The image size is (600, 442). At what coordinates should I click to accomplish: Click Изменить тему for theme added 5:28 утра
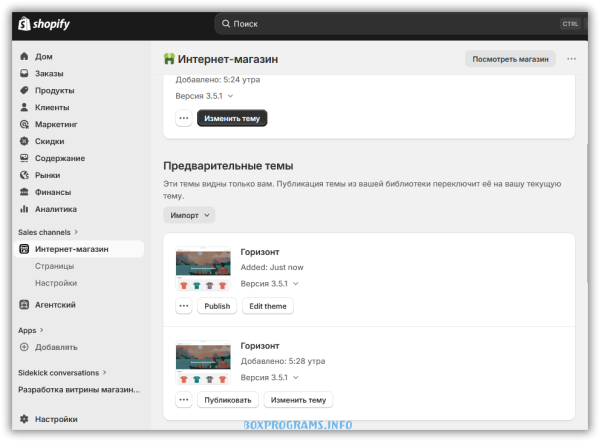298,400
